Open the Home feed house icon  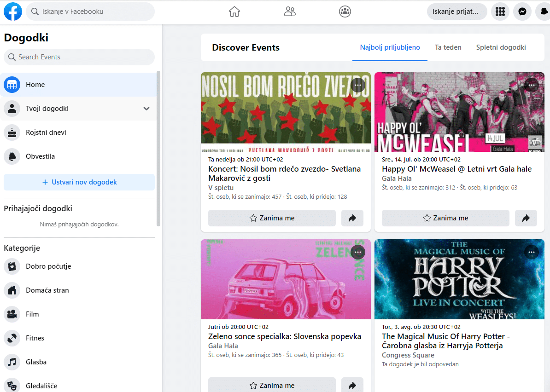[234, 12]
